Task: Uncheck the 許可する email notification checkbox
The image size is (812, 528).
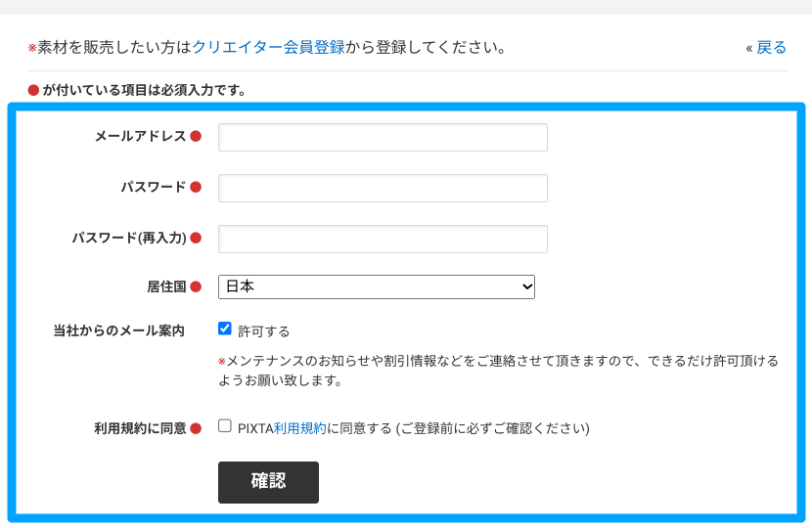Action: coord(225,329)
